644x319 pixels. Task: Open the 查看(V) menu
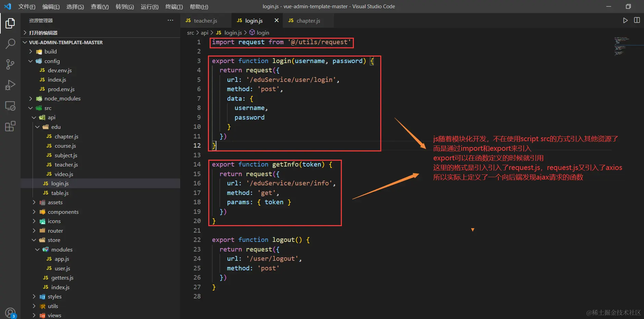100,7
